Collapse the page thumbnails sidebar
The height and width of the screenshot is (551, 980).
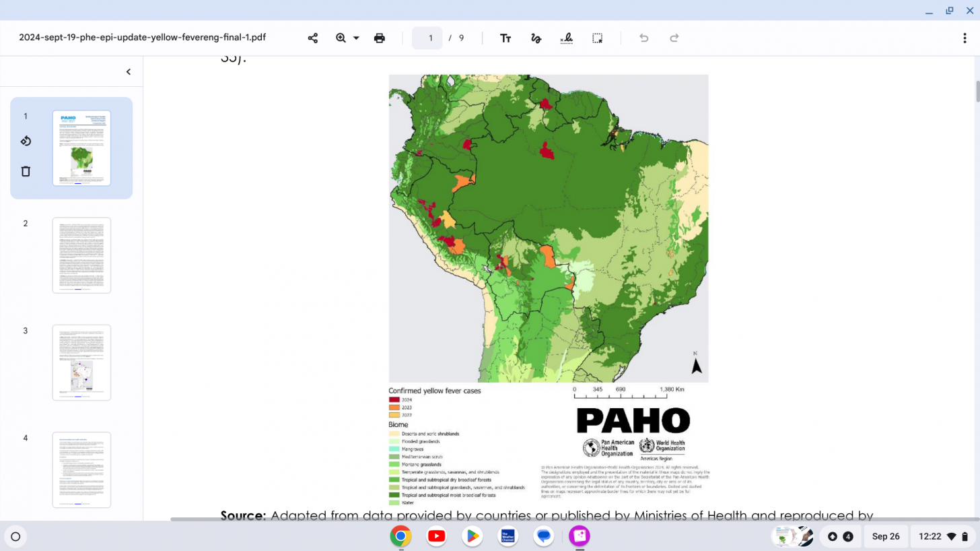[129, 72]
